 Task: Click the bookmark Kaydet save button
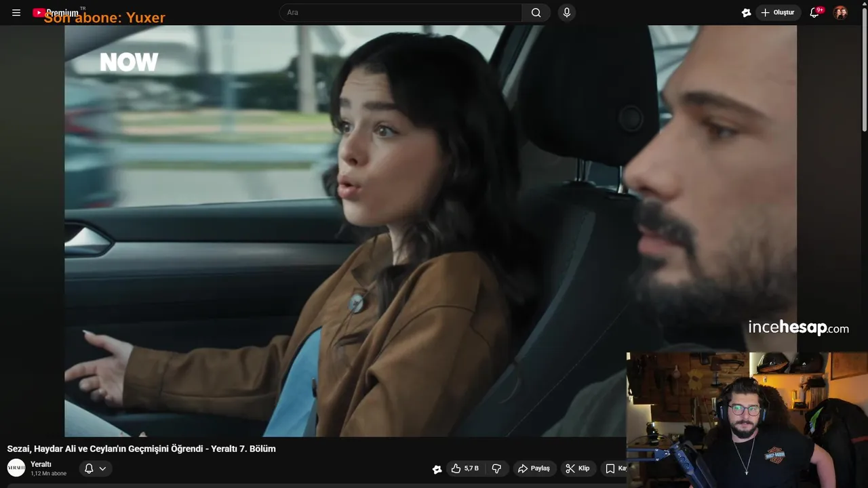point(614,468)
